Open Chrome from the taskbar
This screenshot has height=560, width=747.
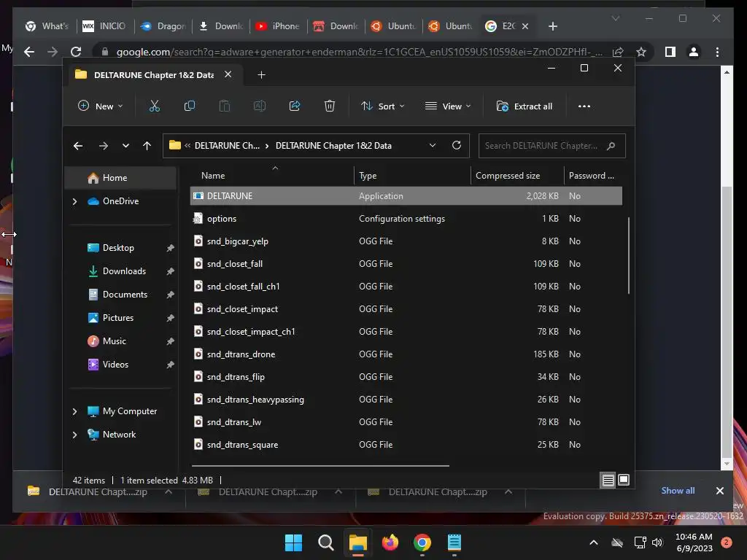point(422,542)
